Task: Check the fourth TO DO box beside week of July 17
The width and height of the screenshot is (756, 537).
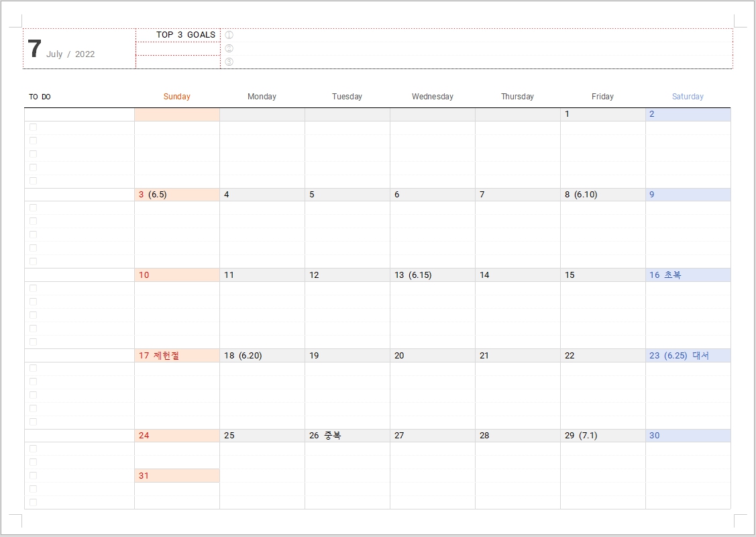Action: (x=34, y=409)
